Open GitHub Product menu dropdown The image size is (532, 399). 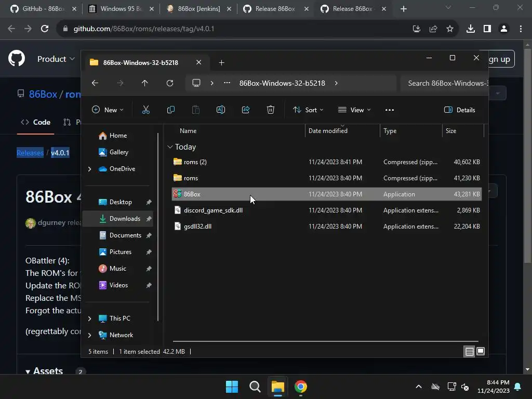(x=56, y=59)
